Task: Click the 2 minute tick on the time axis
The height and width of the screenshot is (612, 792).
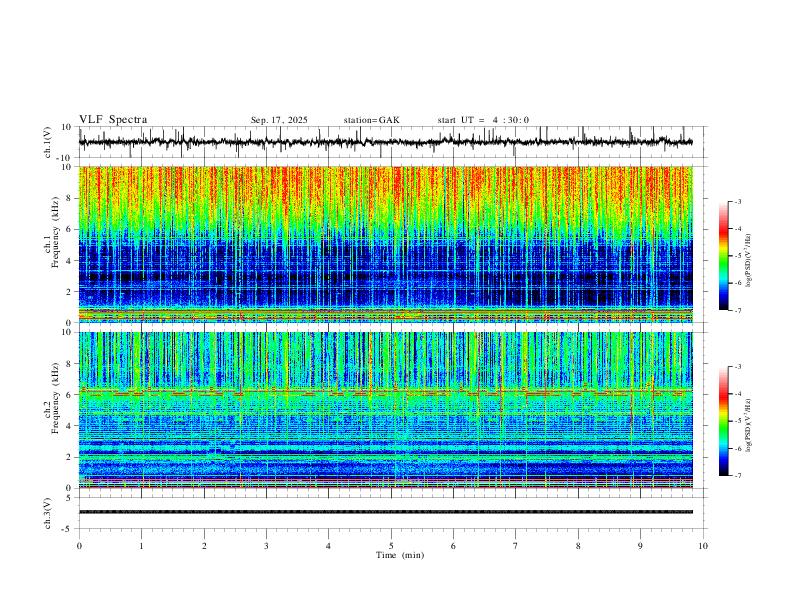Action: (204, 546)
